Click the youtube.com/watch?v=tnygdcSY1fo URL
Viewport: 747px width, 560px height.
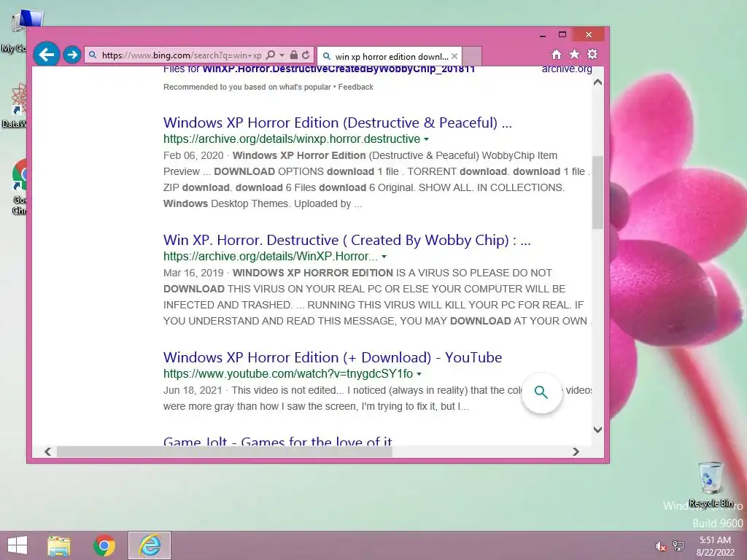287,374
